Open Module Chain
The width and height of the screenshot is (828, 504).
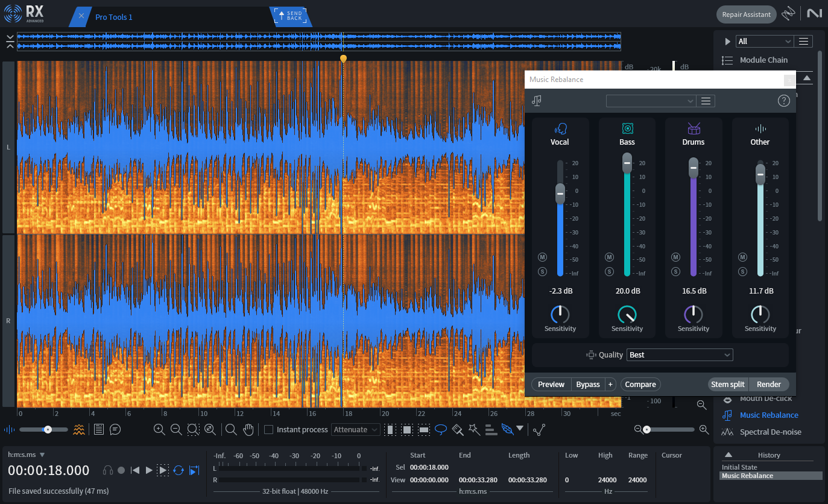pyautogui.click(x=756, y=60)
